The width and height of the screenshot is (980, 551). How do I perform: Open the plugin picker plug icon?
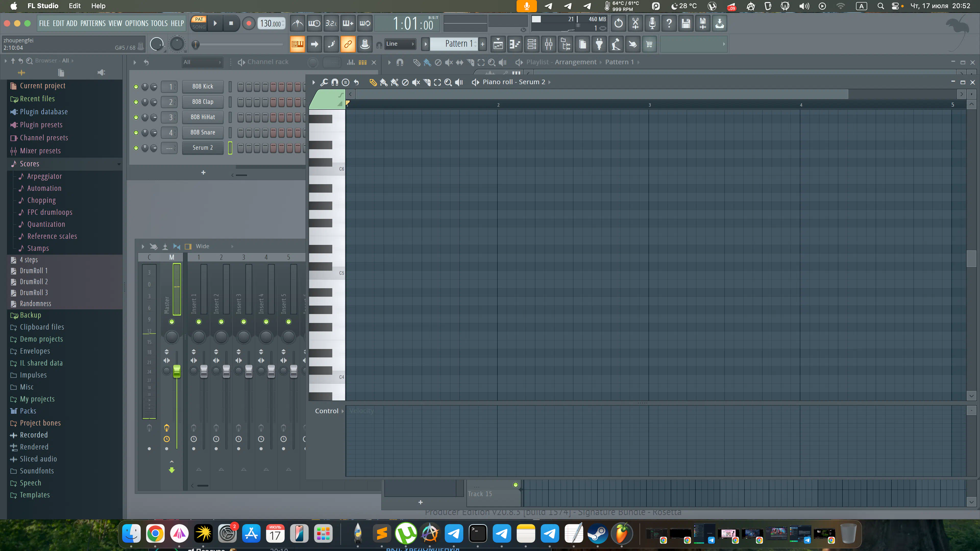tap(599, 44)
